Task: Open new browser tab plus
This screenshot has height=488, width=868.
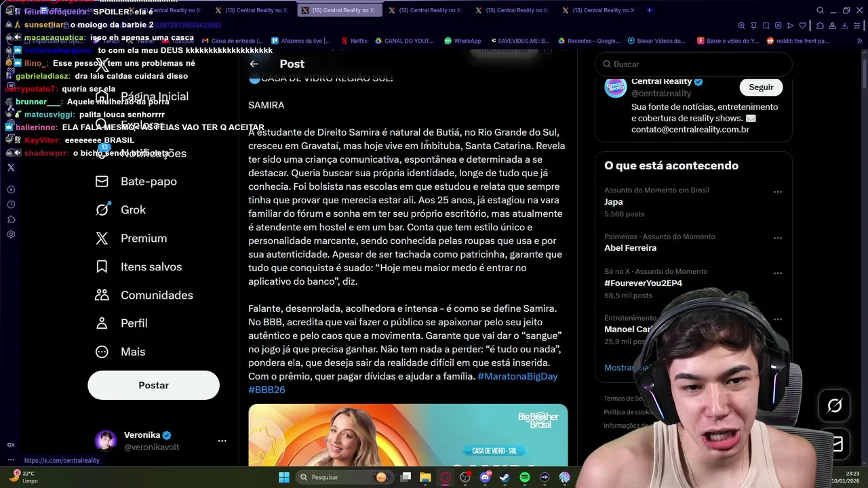Action: tap(649, 10)
